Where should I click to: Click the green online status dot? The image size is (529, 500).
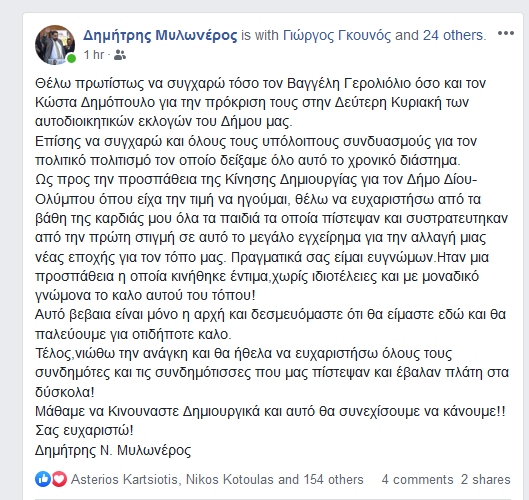point(71,58)
